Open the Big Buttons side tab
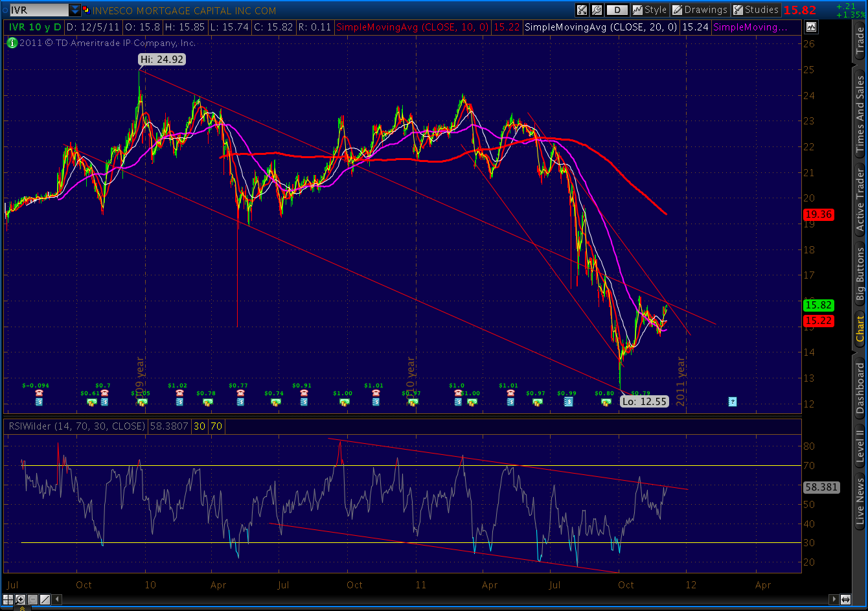 pos(860,273)
